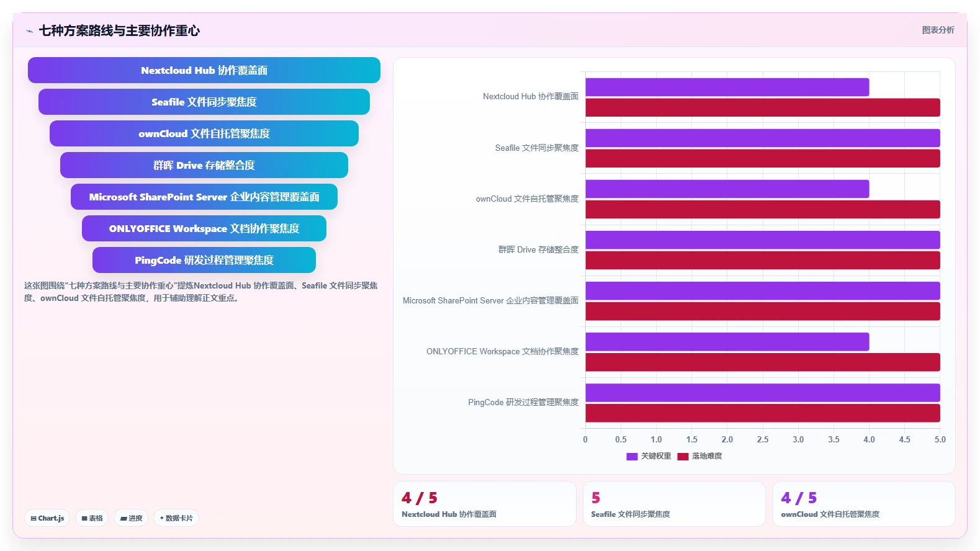Select the ownCloud 文件自托管聚焦度 funnel bar

click(x=204, y=133)
